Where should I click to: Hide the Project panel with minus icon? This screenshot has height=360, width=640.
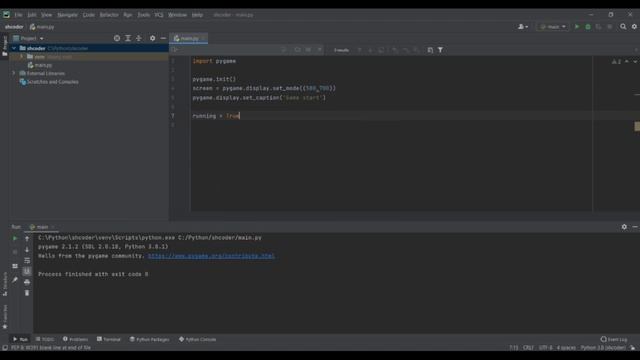pyautogui.click(x=163, y=38)
